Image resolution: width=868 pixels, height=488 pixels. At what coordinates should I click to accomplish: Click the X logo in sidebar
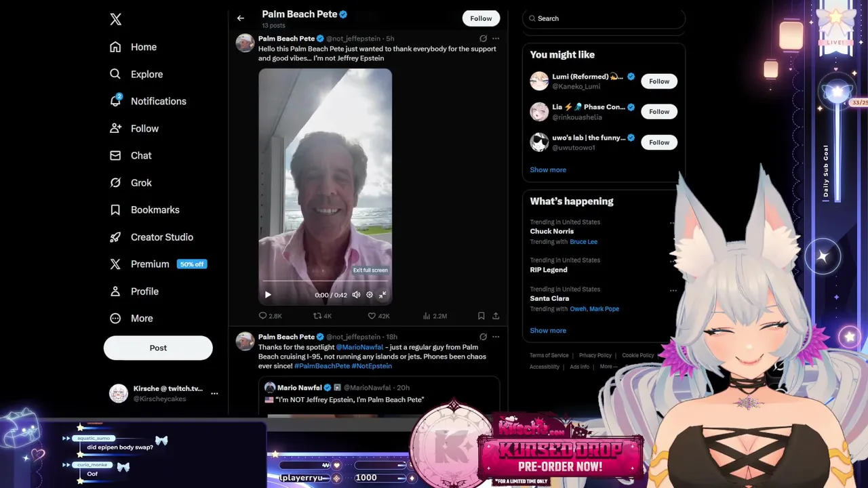pyautogui.click(x=116, y=20)
